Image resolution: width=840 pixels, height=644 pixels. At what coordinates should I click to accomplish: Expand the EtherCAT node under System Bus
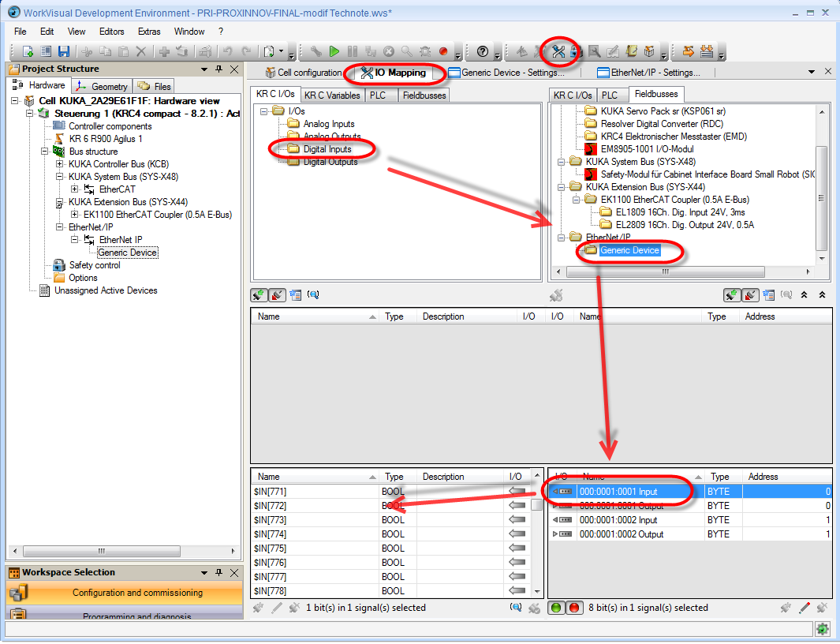pos(74,189)
